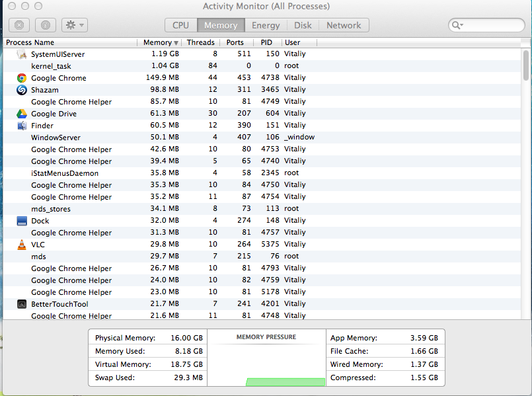Click the Google Drive app icon
The image size is (532, 396).
coord(22,114)
